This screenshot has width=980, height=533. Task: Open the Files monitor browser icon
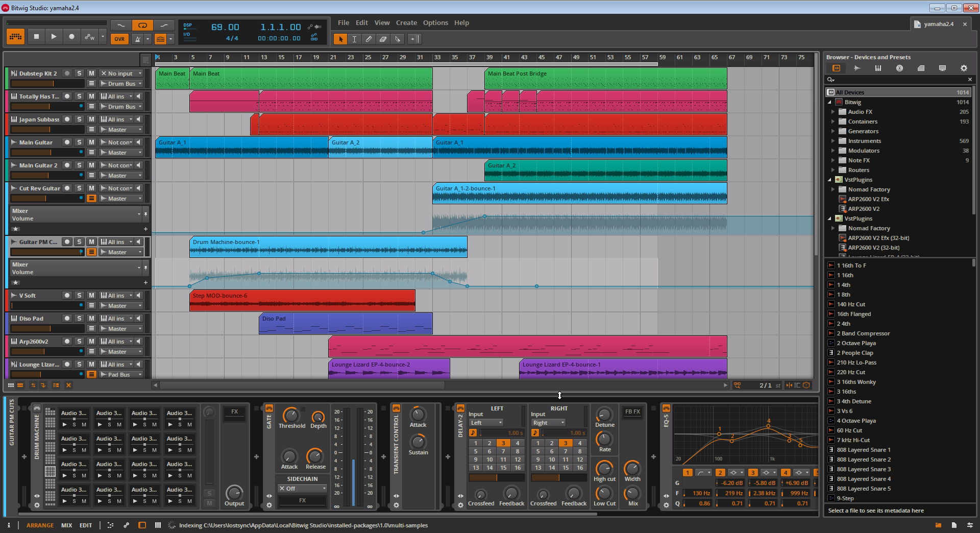(942, 68)
